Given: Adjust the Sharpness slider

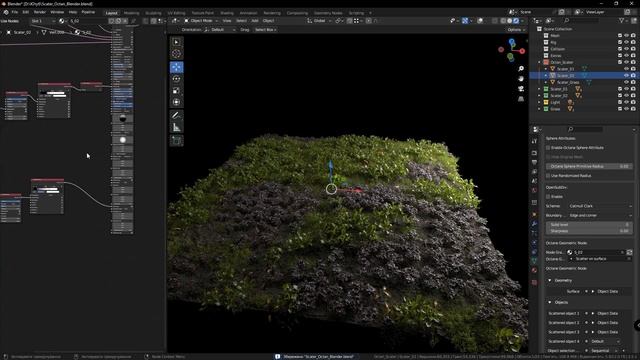Looking at the screenshot, I should [x=589, y=231].
